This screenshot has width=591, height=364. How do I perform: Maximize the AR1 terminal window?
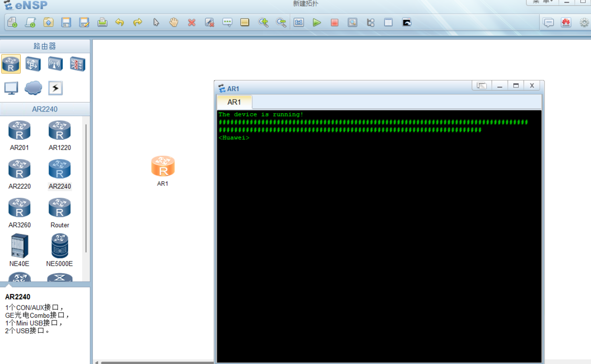(x=516, y=86)
